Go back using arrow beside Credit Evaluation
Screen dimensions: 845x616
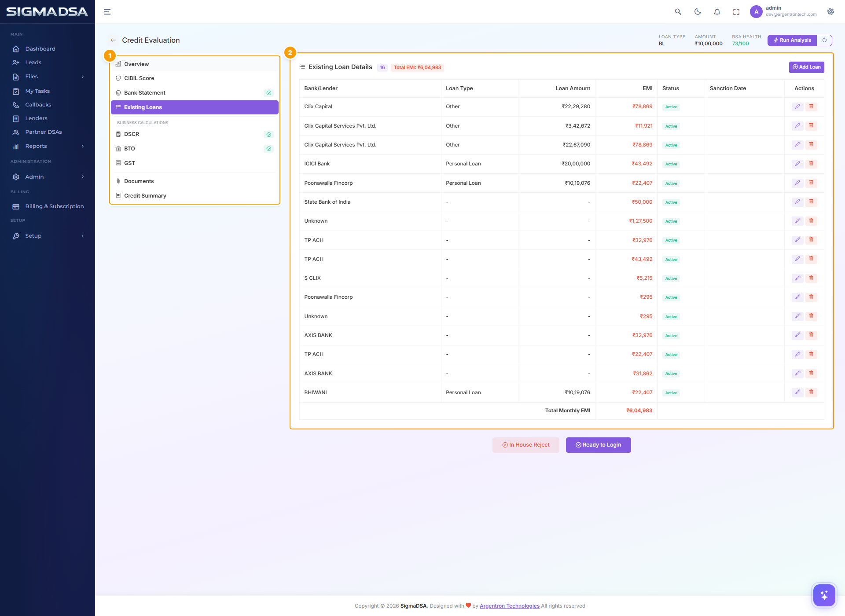(113, 40)
